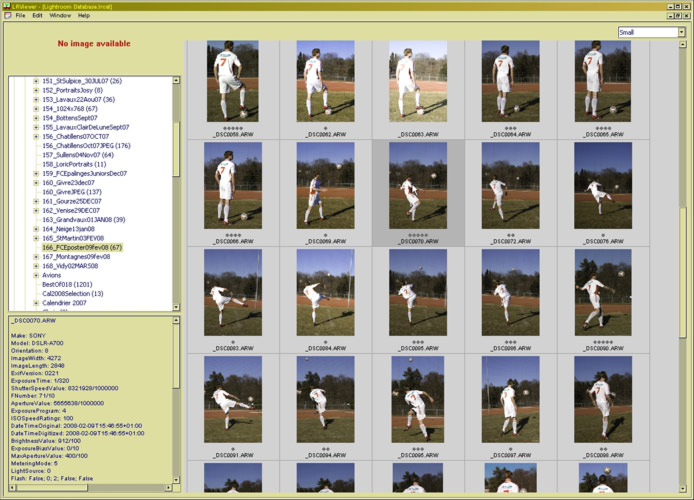This screenshot has width=694, height=500.
Task: Open the Small thumbnail size dropdown
Action: pyautogui.click(x=650, y=32)
